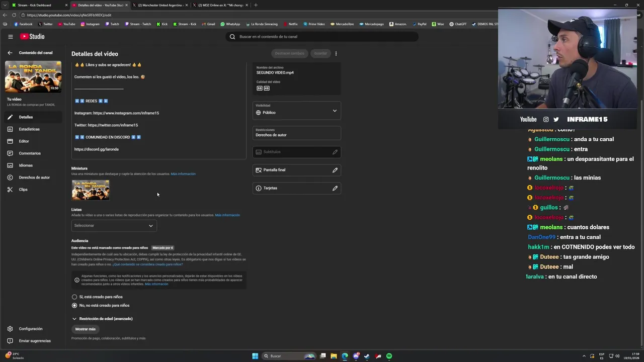Image resolution: width=644 pixels, height=362 pixels.
Task: Click the Deshacer cambios button
Action: 289,53
